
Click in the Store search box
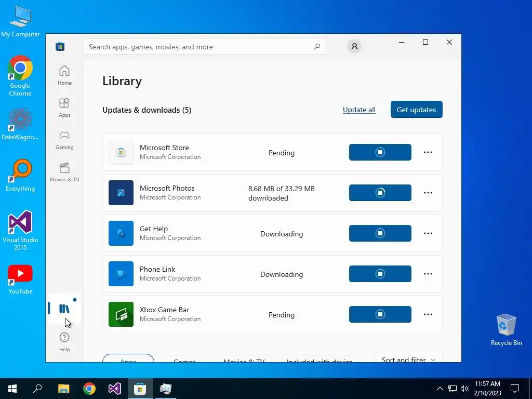click(205, 47)
